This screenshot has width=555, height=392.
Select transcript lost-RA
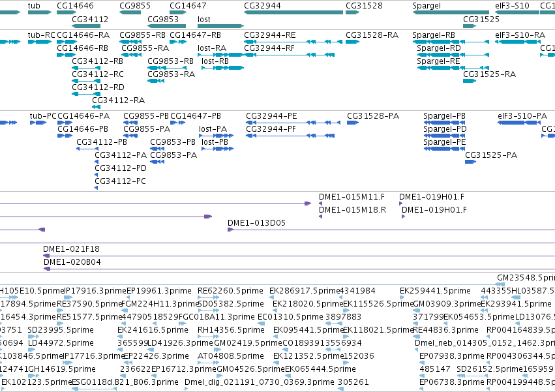220,55
